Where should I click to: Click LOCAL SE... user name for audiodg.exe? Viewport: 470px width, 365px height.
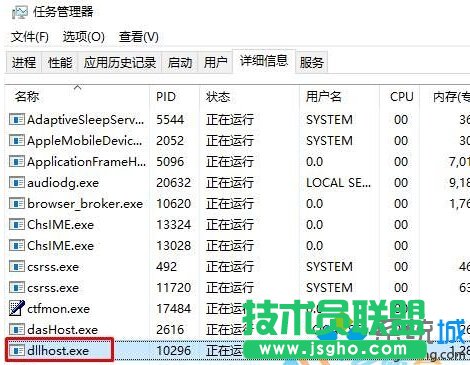coord(338,183)
